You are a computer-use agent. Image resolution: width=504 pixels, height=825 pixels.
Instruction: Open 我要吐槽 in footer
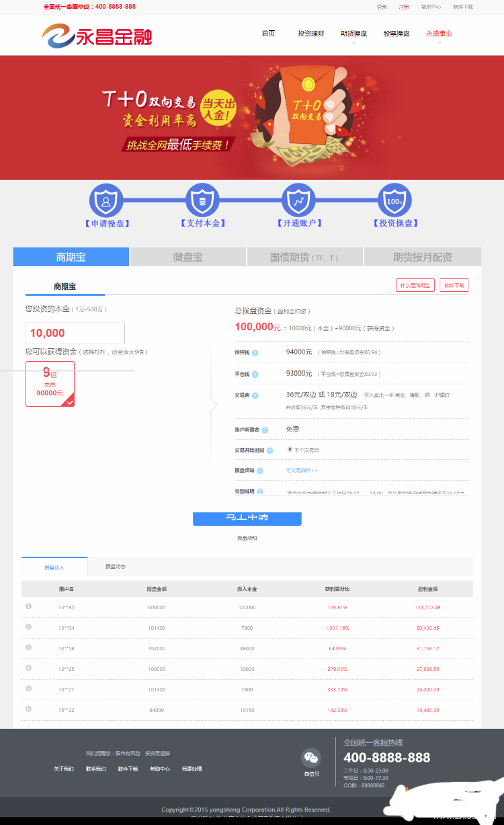tap(192, 769)
